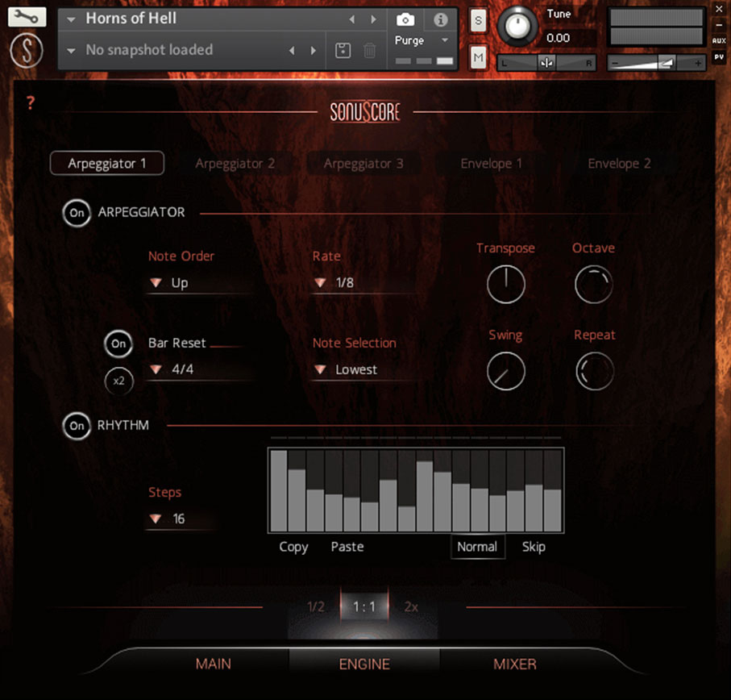Go to next instrument arrow
The width and height of the screenshot is (731, 700).
coord(373,19)
